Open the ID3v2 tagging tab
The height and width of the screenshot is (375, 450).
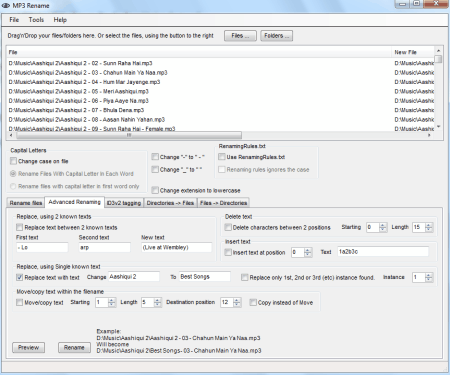pos(124,203)
